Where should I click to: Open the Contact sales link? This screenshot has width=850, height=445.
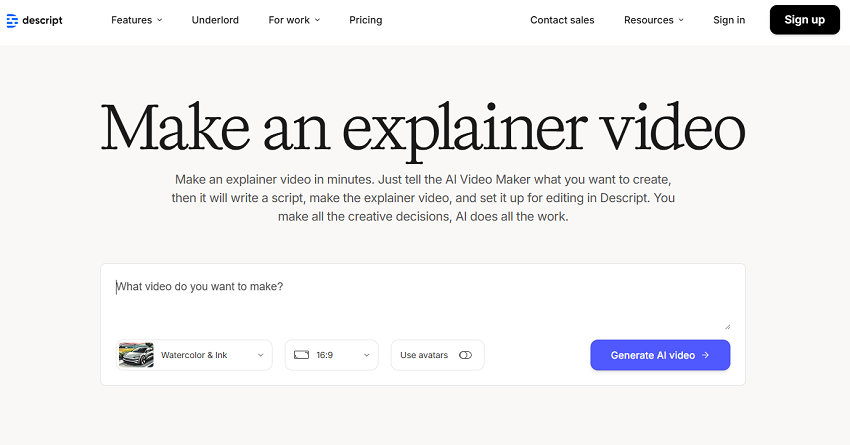(562, 20)
